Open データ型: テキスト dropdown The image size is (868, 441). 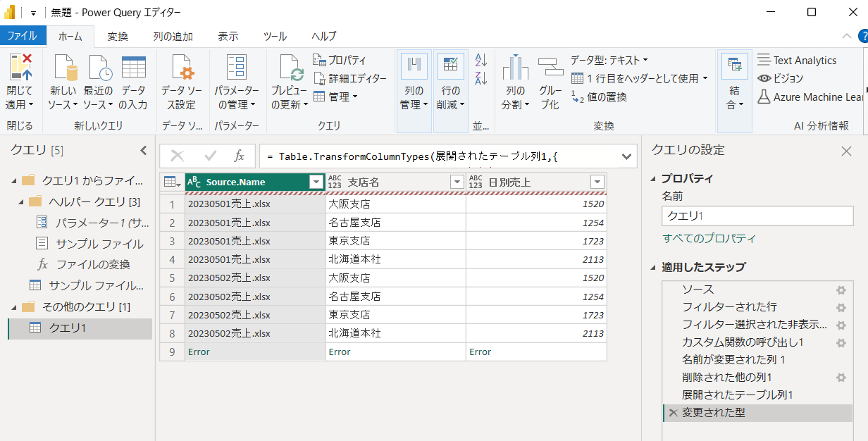pos(609,61)
